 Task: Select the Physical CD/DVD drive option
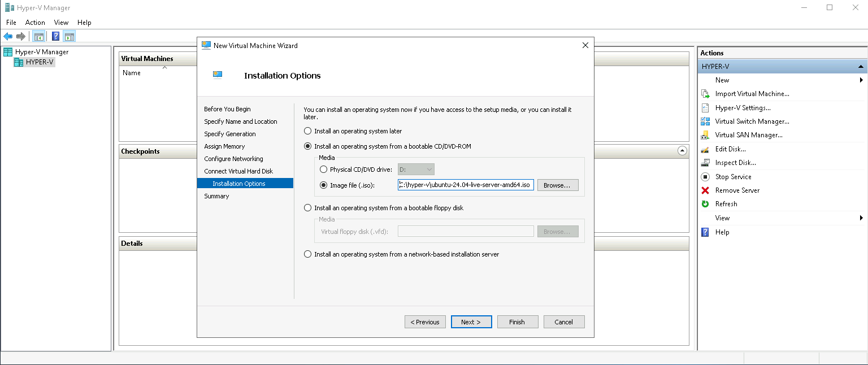coord(324,170)
